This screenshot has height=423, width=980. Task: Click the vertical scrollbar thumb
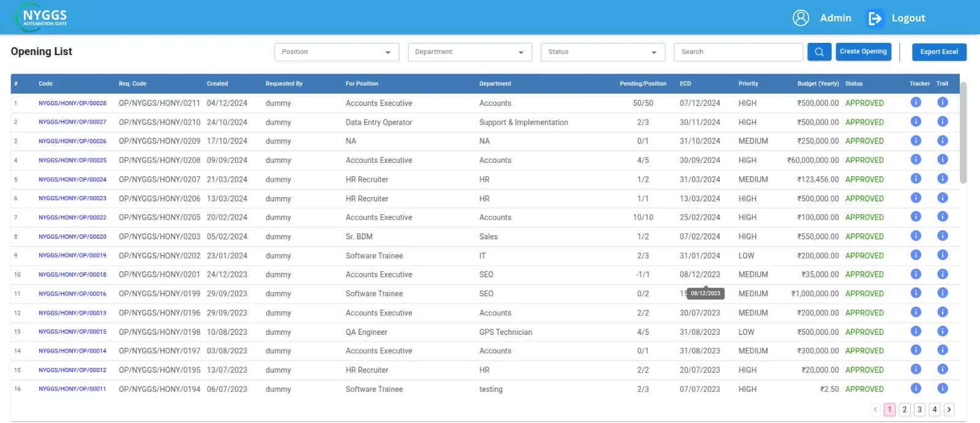click(963, 132)
